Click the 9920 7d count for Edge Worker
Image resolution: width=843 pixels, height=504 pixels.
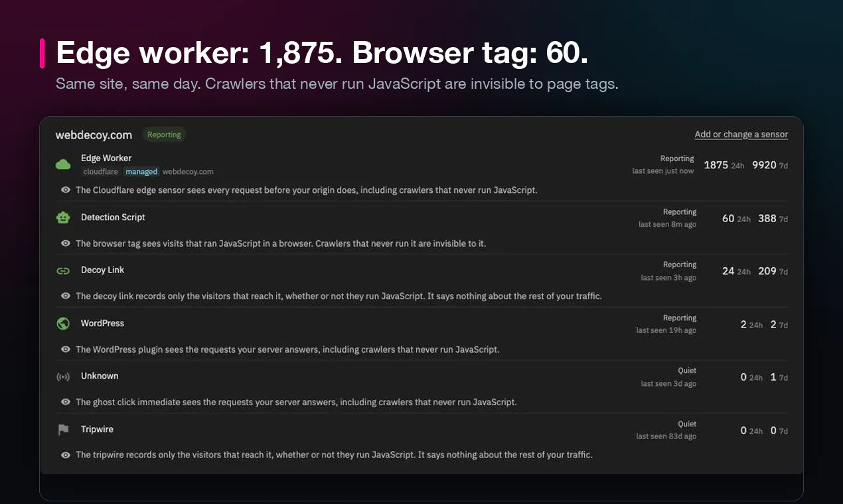click(x=770, y=165)
